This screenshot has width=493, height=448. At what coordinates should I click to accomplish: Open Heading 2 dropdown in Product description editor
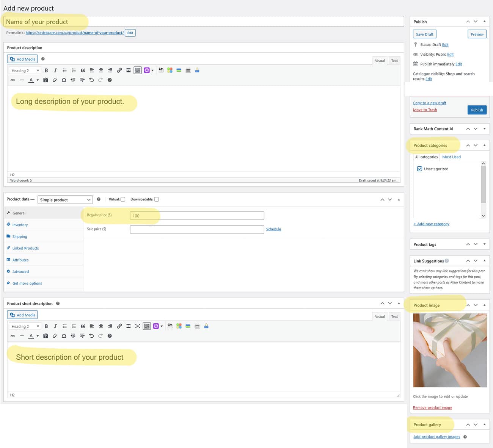tap(25, 70)
